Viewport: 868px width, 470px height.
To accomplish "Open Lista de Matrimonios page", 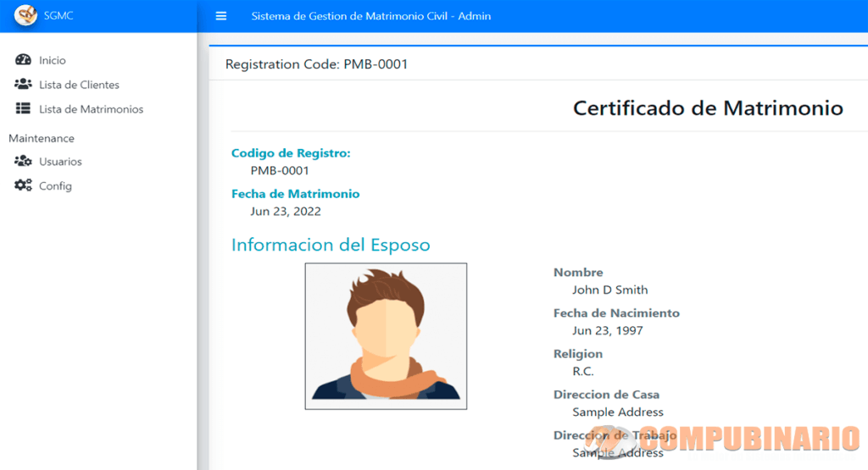I will 98,108.
